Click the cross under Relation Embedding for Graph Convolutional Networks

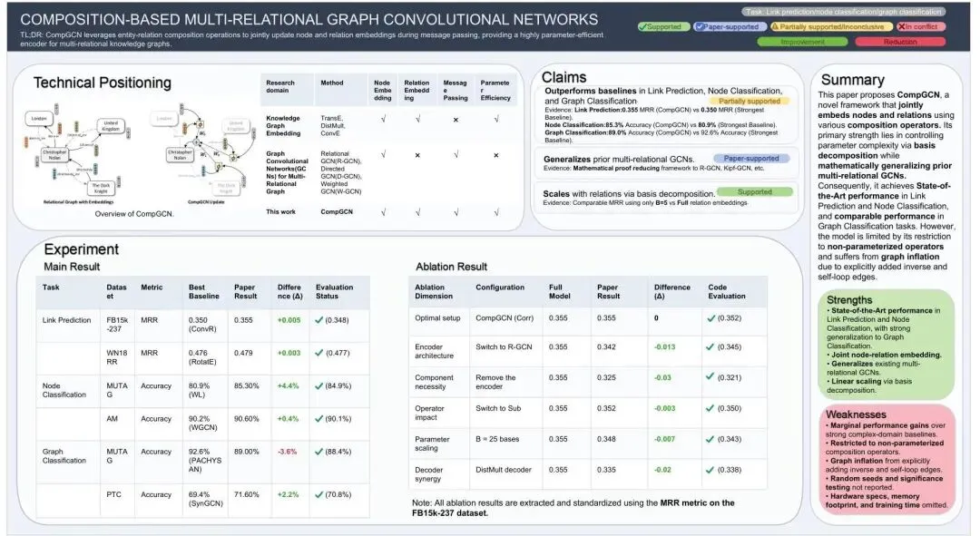point(417,155)
